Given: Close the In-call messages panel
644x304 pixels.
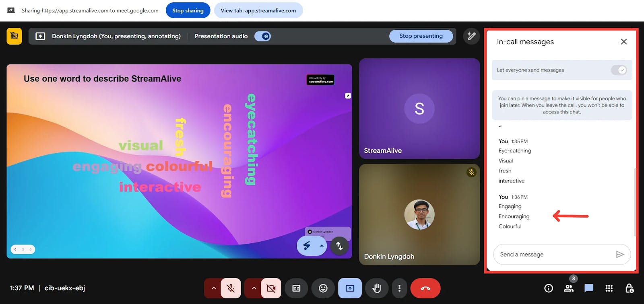Looking at the screenshot, I should 624,41.
